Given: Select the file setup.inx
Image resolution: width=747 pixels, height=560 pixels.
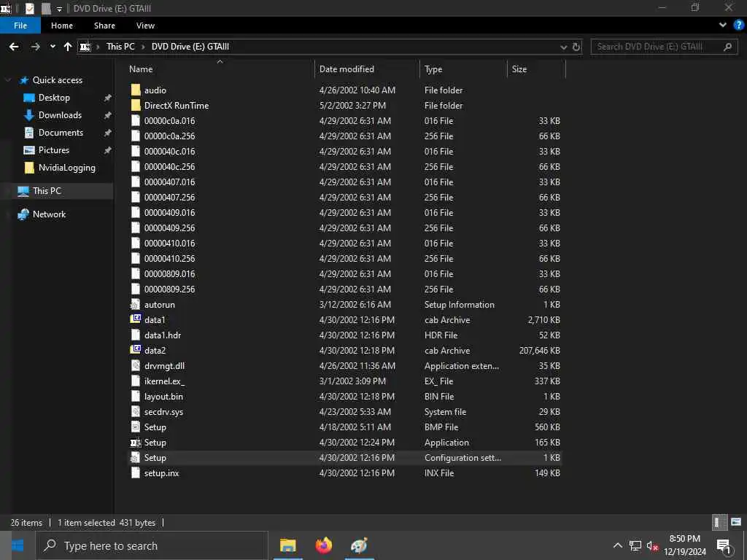Looking at the screenshot, I should coord(161,472).
